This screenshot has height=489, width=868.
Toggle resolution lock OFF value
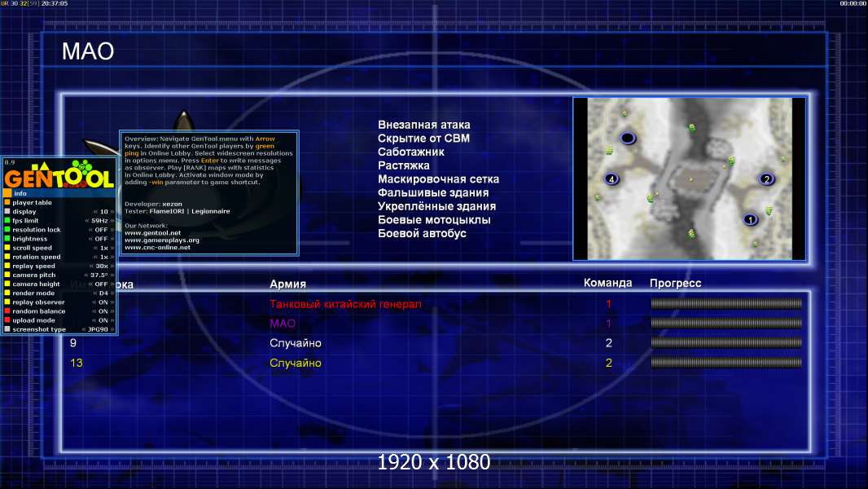click(x=101, y=230)
